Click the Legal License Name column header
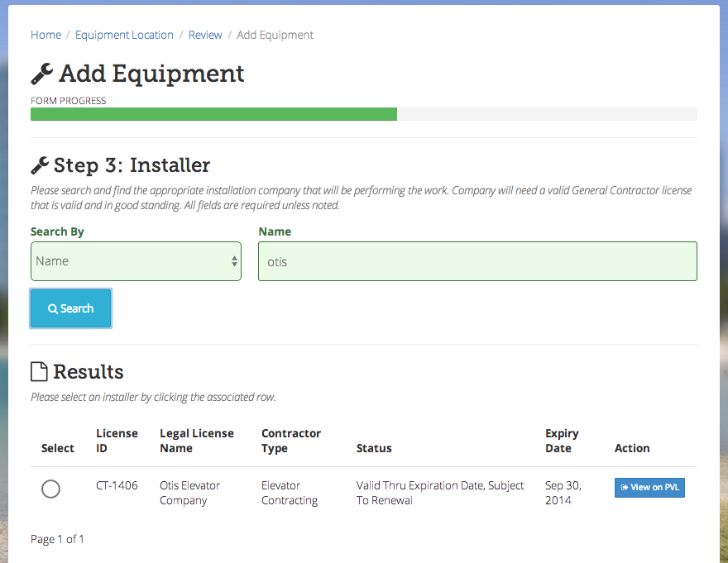Screen dimensions: 728x563 point(197,441)
